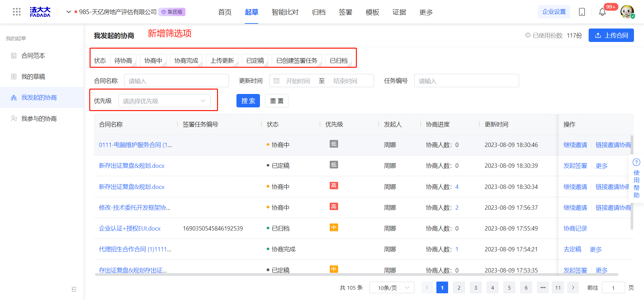Image resolution: width=644 pixels, height=300 pixels.
Task: Open contract 修改-技术委托开发框架协
Action: click(x=135, y=208)
